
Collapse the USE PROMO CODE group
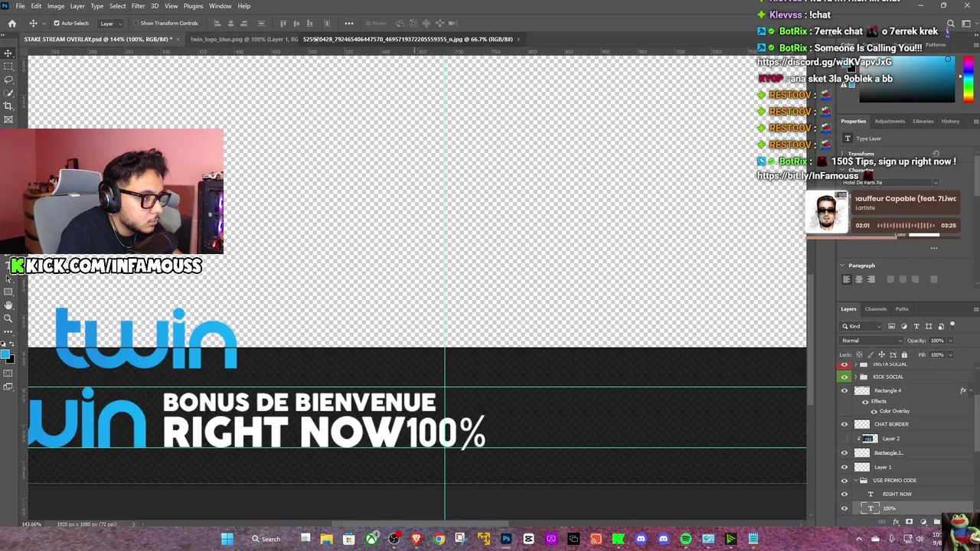click(x=856, y=481)
